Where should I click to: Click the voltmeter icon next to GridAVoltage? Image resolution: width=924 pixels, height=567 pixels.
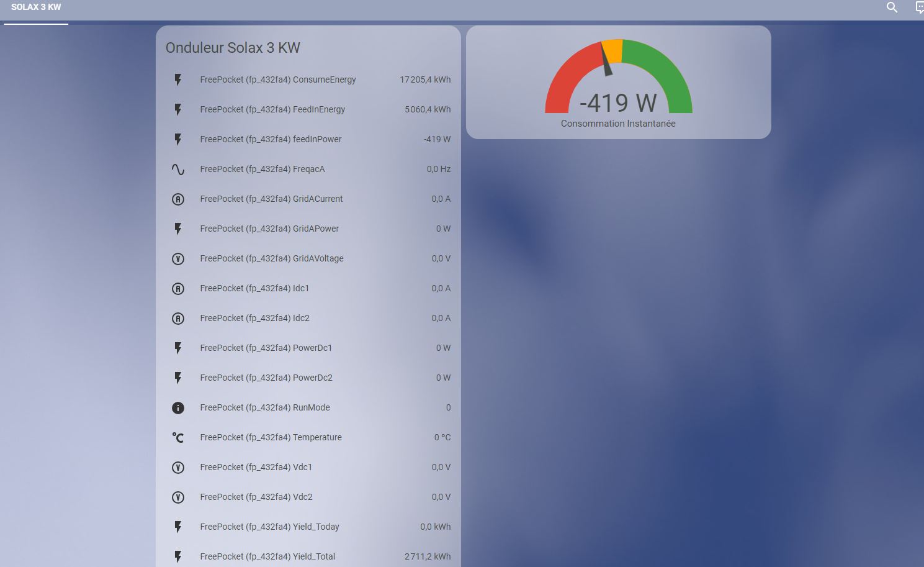[x=178, y=258]
